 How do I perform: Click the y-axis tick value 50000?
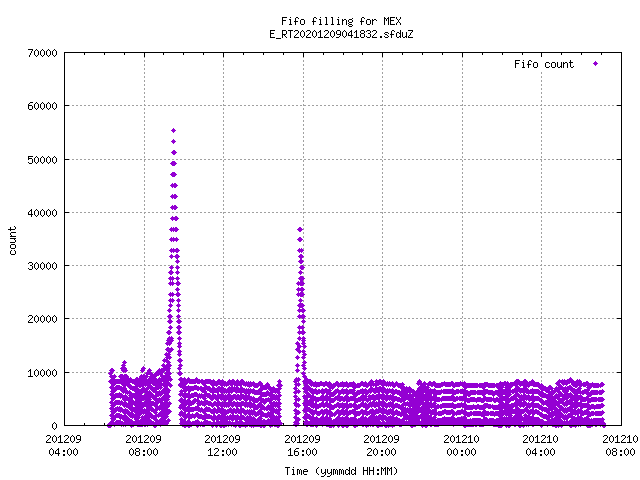point(42,160)
